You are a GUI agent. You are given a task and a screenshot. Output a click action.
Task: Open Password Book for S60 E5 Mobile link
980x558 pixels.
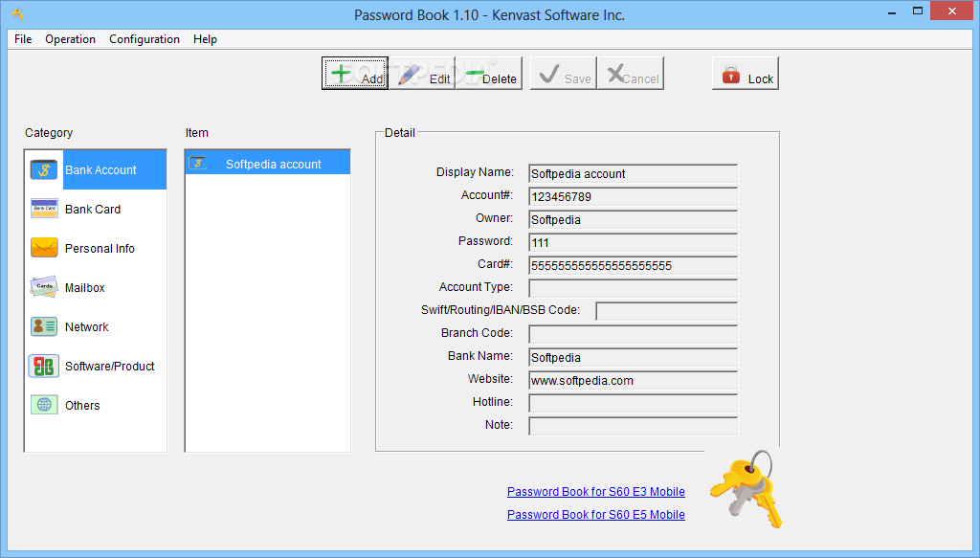(595, 515)
